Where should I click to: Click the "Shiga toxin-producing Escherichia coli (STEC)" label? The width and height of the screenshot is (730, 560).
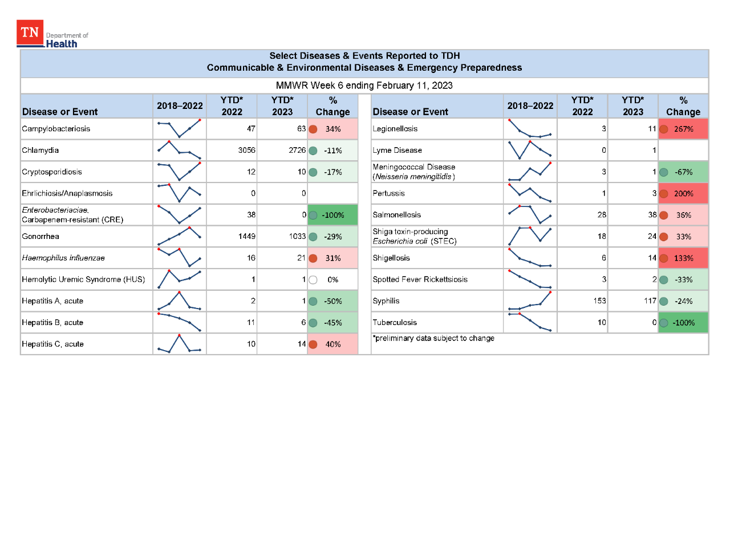click(x=415, y=237)
